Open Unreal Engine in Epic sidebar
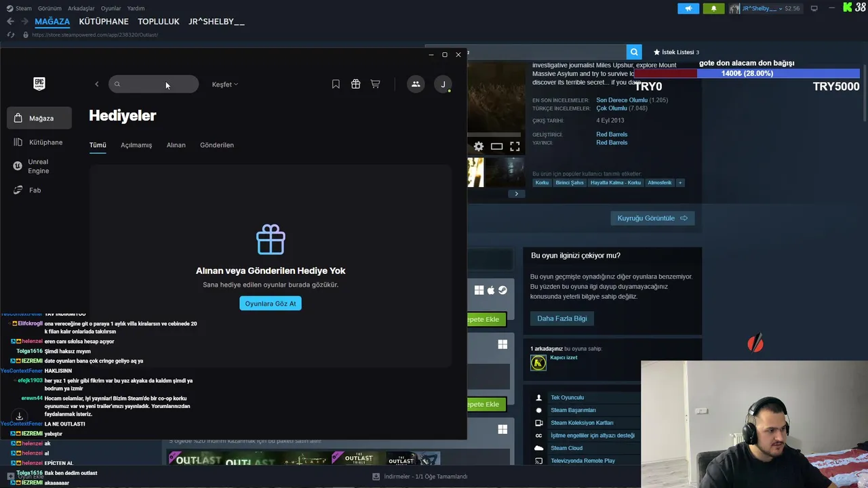The height and width of the screenshot is (488, 868). pyautogui.click(x=39, y=166)
